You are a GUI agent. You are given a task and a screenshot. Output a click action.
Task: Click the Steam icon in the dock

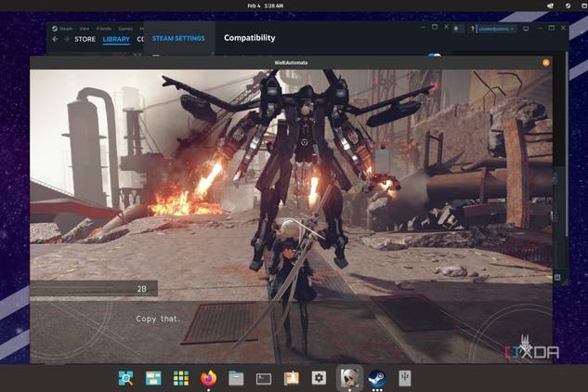[x=377, y=378]
